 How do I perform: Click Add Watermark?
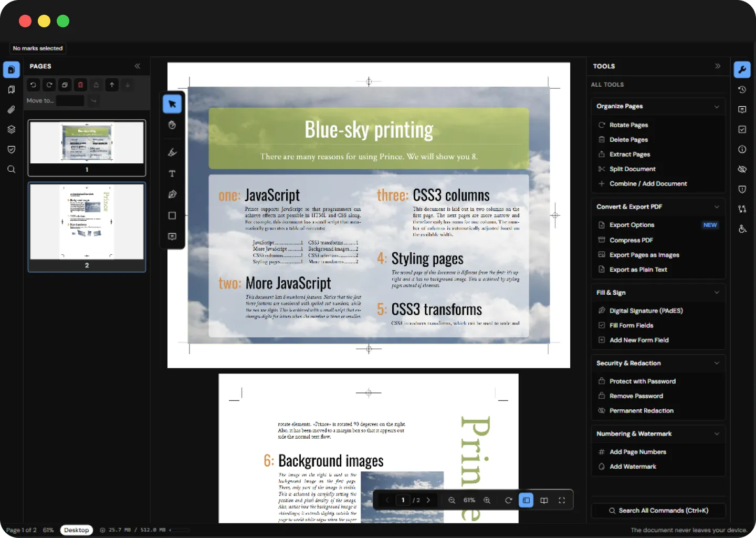[658, 467]
